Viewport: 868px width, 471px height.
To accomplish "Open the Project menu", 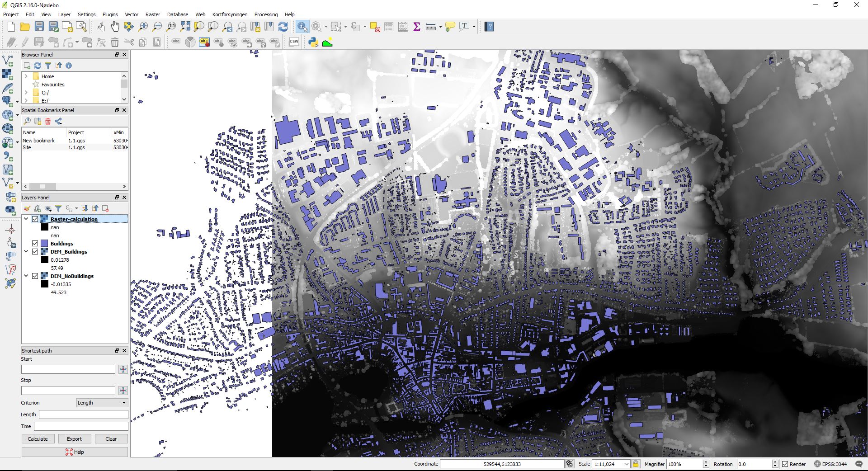I will (11, 14).
